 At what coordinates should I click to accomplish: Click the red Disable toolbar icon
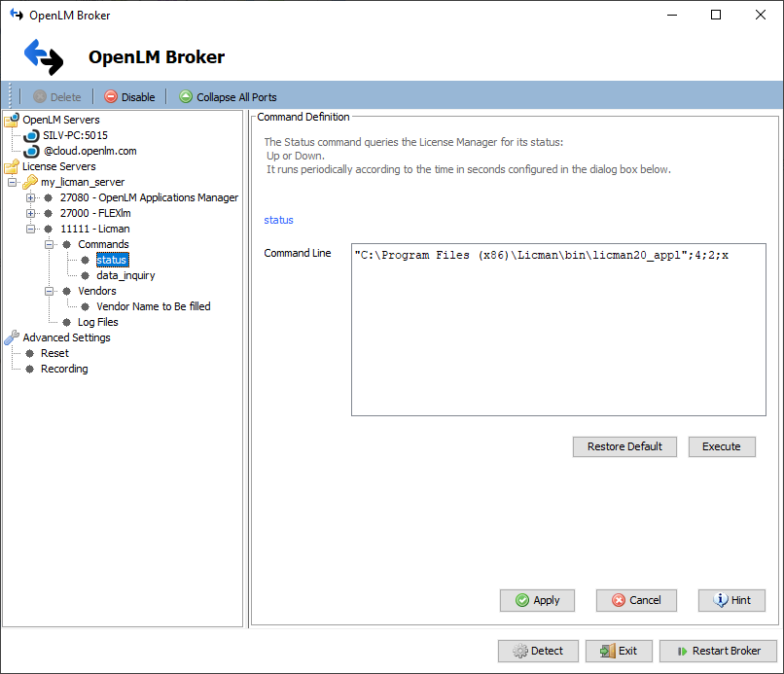[111, 97]
